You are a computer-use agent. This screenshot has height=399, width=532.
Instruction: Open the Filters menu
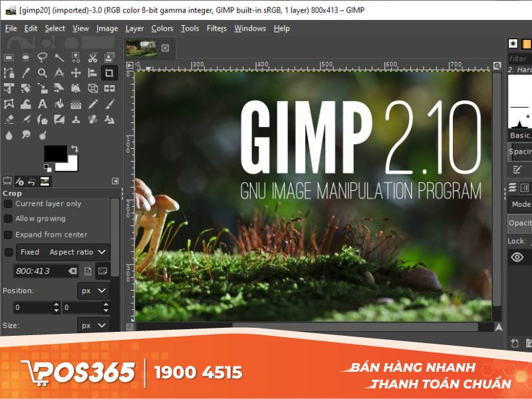(x=217, y=29)
